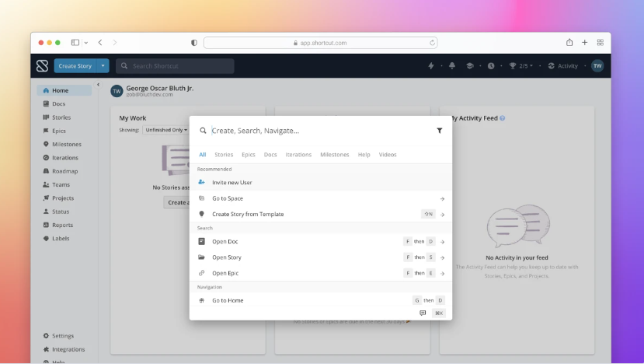The height and width of the screenshot is (364, 644).
Task: Click Safari privacy shield icon
Action: click(x=194, y=43)
